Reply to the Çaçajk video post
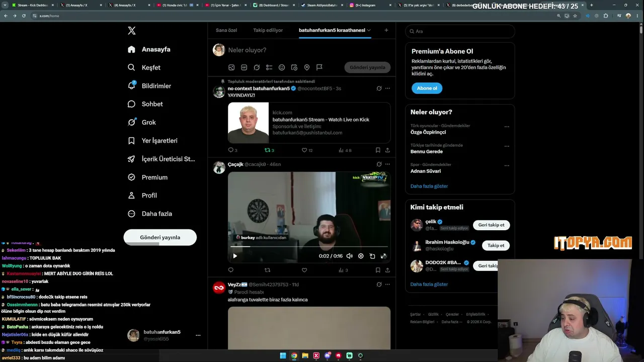644x362 pixels. point(231,270)
